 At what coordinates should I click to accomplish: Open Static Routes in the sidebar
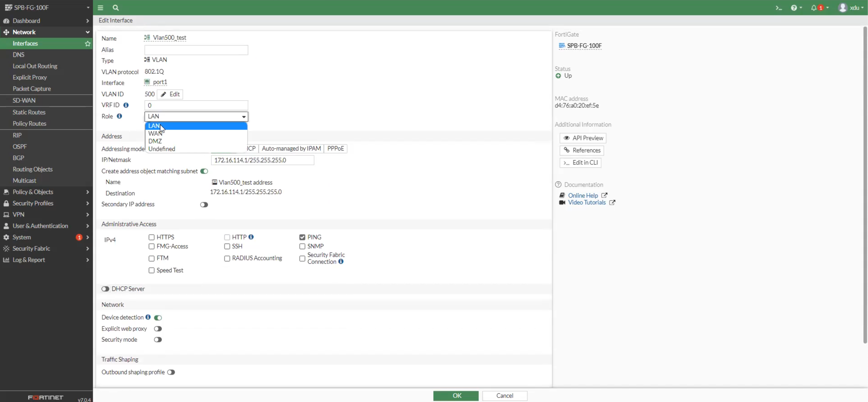pos(29,112)
